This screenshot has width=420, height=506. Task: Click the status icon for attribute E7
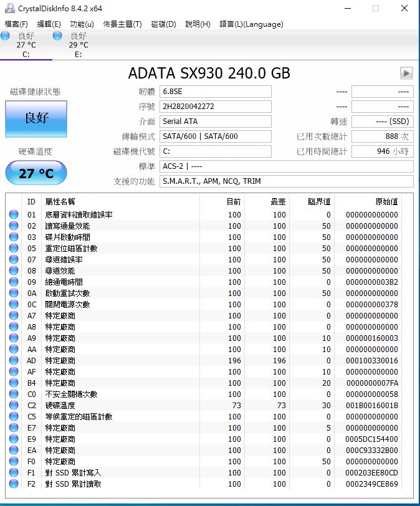point(14,427)
